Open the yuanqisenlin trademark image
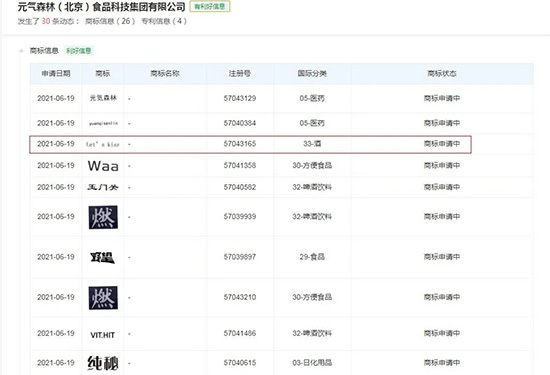Viewport: 550px width, 375px height. 103,123
